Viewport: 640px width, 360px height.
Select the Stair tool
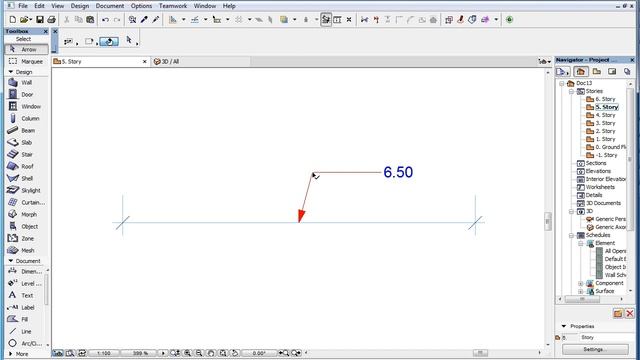pos(27,154)
